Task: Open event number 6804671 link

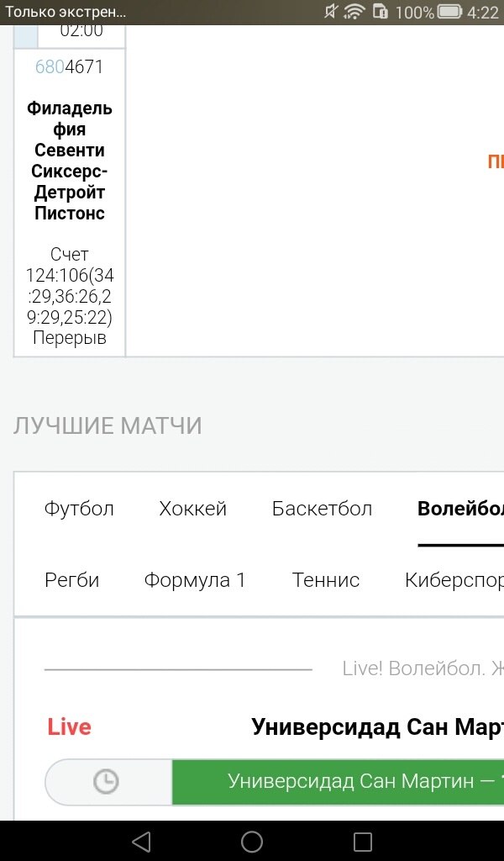Action: pyautogui.click(x=69, y=67)
